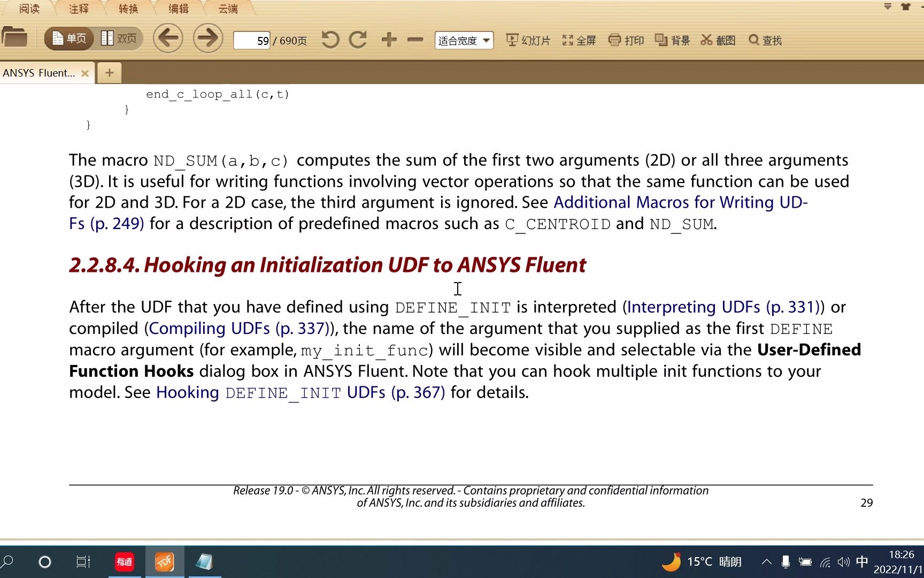Switch to single page view (单页)
The width and height of the screenshot is (924, 578).
tap(70, 39)
